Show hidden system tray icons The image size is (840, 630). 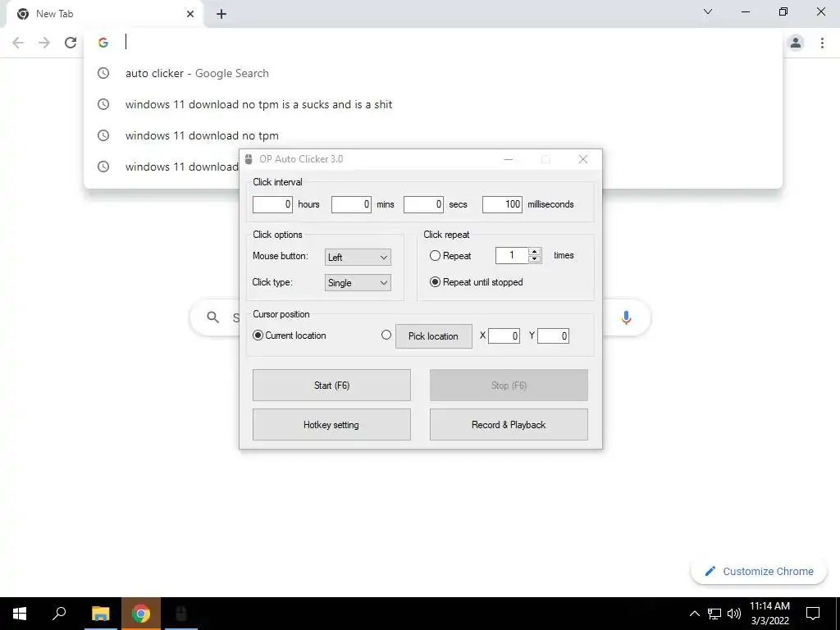pyautogui.click(x=694, y=614)
